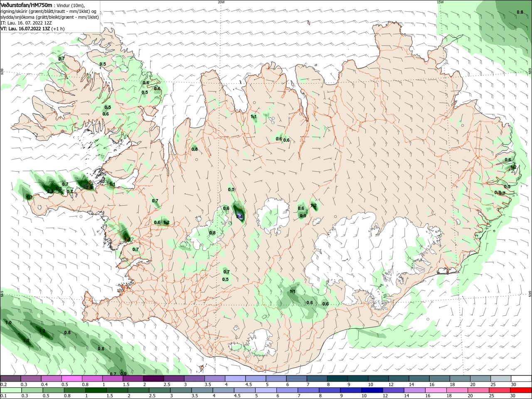This screenshot has height=399, width=532.
Task: Click the 8.4 peak precipitation value
Action: [239, 217]
